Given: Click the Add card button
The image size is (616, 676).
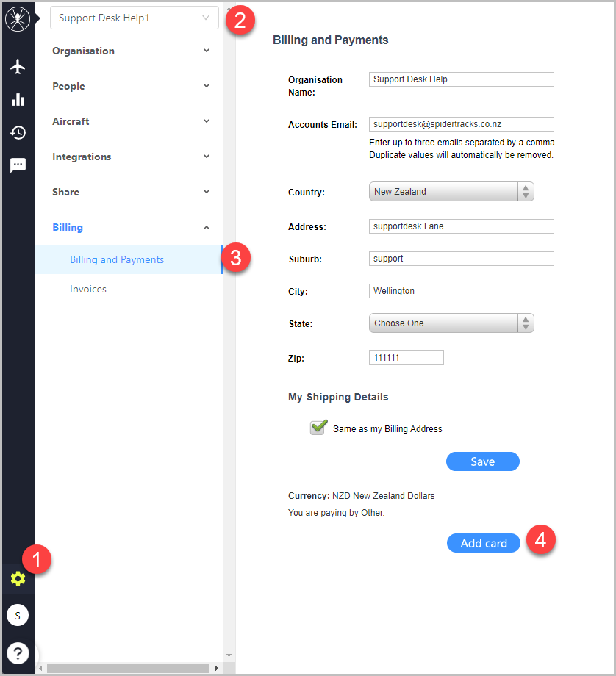Looking at the screenshot, I should pos(484,543).
